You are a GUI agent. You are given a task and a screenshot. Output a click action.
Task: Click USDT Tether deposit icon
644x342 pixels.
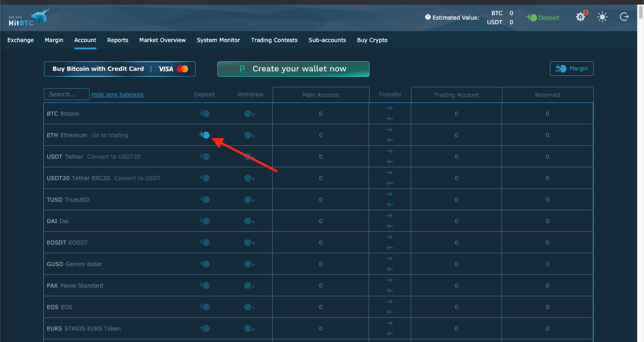coord(204,156)
